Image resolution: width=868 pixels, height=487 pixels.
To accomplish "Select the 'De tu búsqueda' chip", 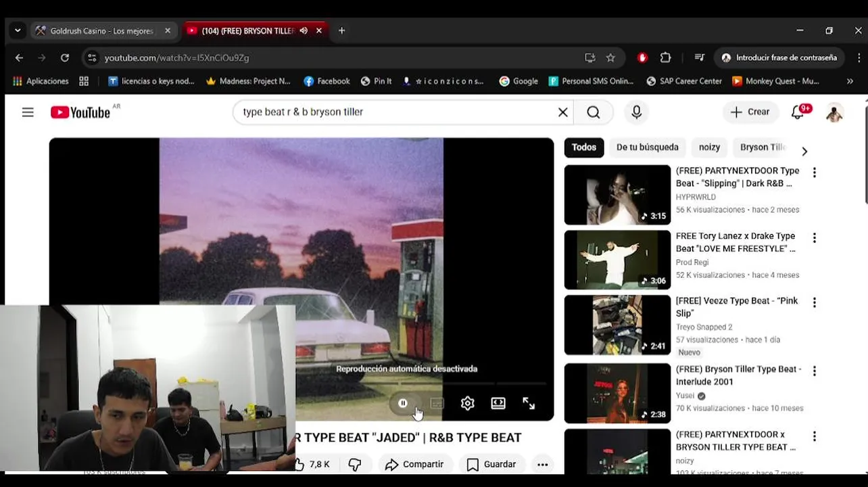I will pos(647,147).
